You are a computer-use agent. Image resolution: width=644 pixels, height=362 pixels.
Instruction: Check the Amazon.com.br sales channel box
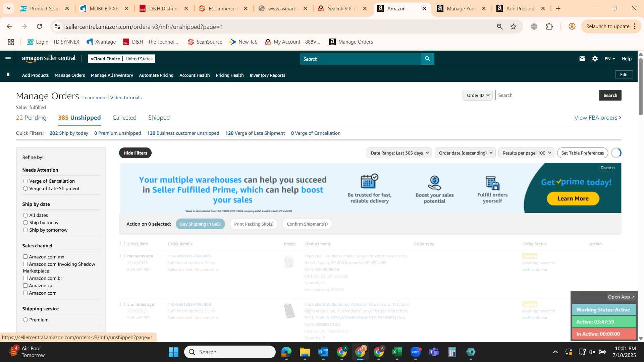[25, 278]
